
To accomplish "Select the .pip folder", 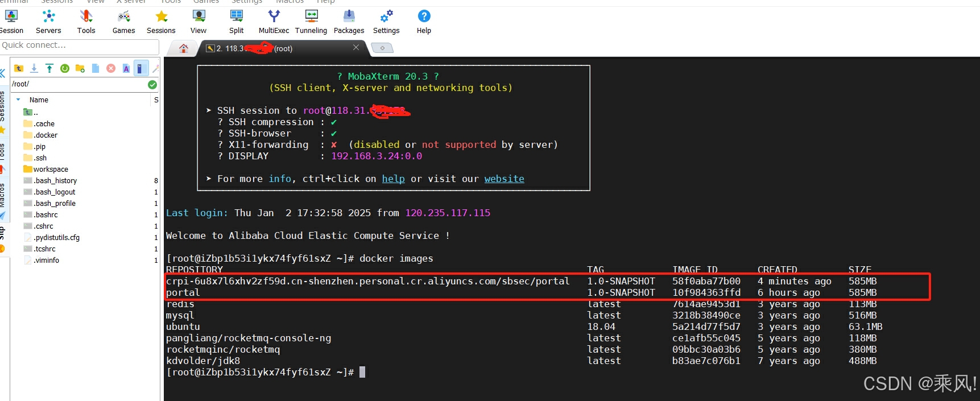I will tap(35, 146).
